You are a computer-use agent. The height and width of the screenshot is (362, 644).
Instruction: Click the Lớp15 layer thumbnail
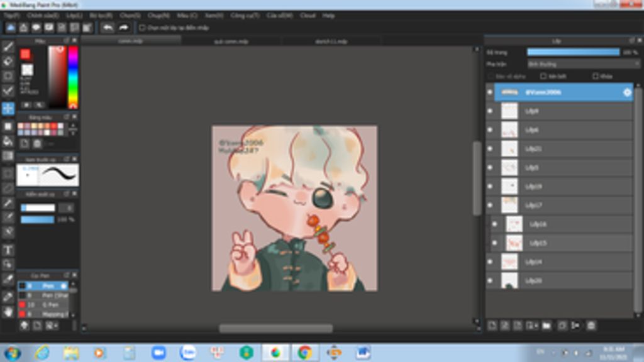(514, 243)
